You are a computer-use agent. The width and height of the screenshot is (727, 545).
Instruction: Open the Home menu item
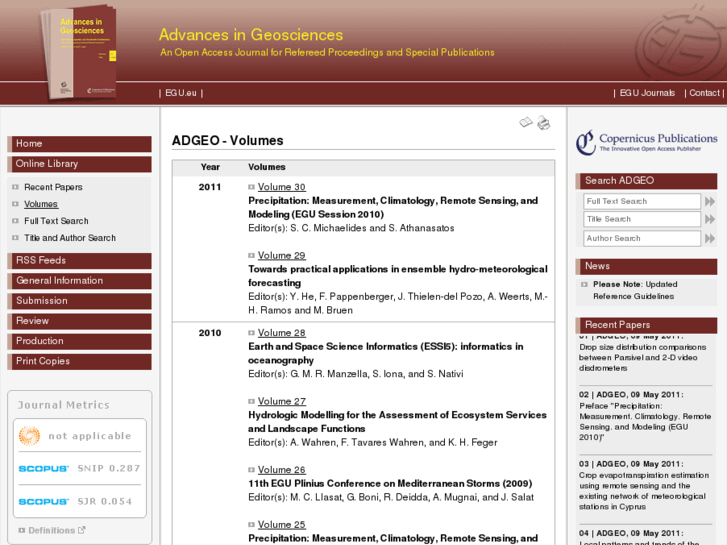point(79,144)
